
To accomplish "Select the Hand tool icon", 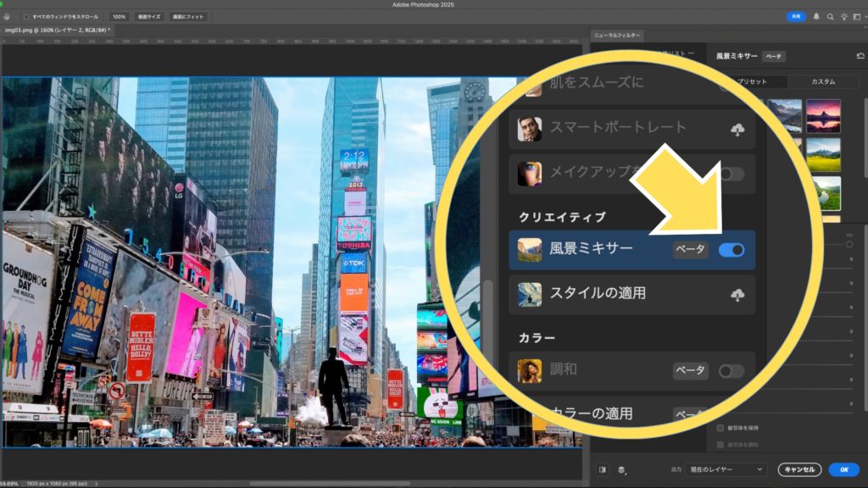I will [8, 16].
